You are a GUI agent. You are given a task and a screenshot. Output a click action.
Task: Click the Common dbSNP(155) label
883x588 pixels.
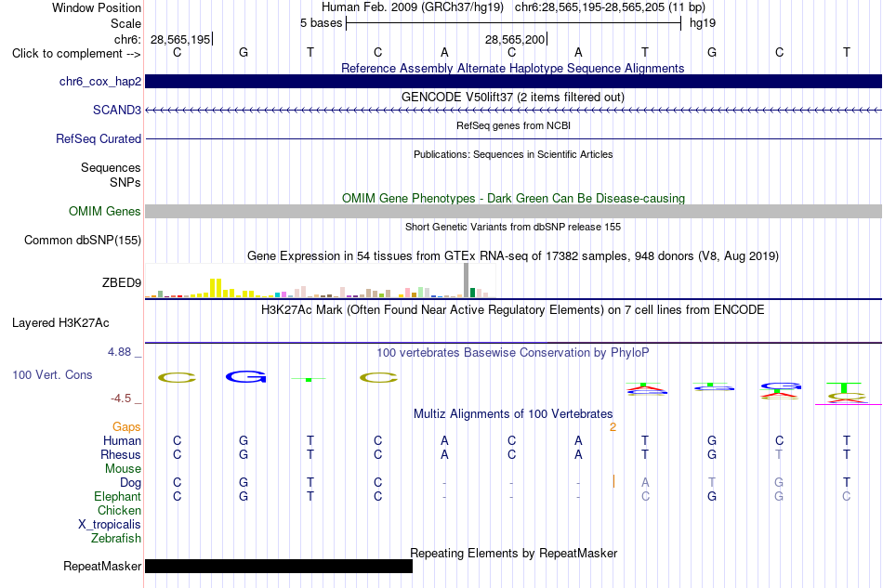(x=82, y=241)
